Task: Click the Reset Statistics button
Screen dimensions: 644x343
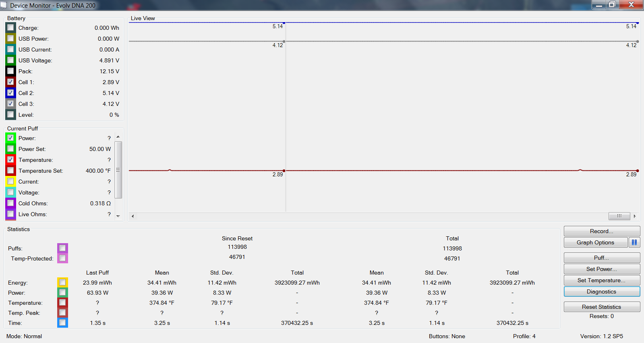Action: pyautogui.click(x=601, y=307)
